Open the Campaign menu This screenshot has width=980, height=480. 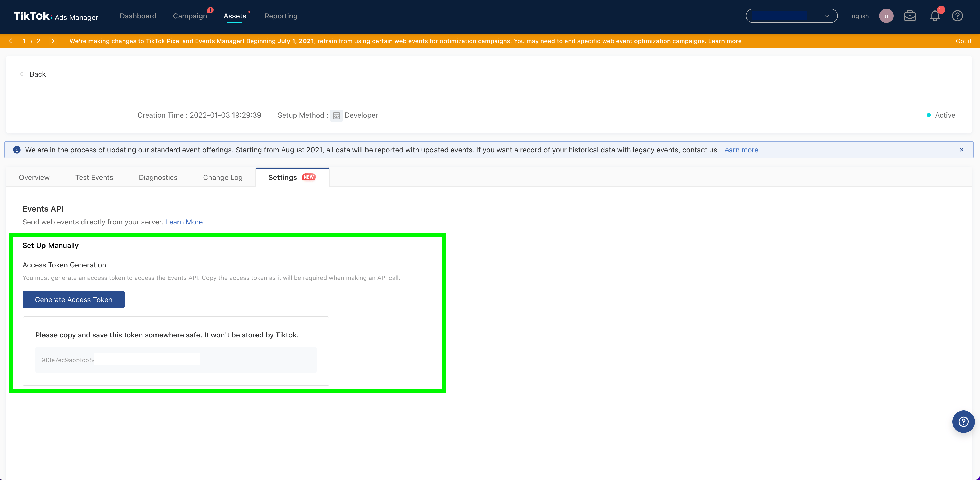click(190, 16)
